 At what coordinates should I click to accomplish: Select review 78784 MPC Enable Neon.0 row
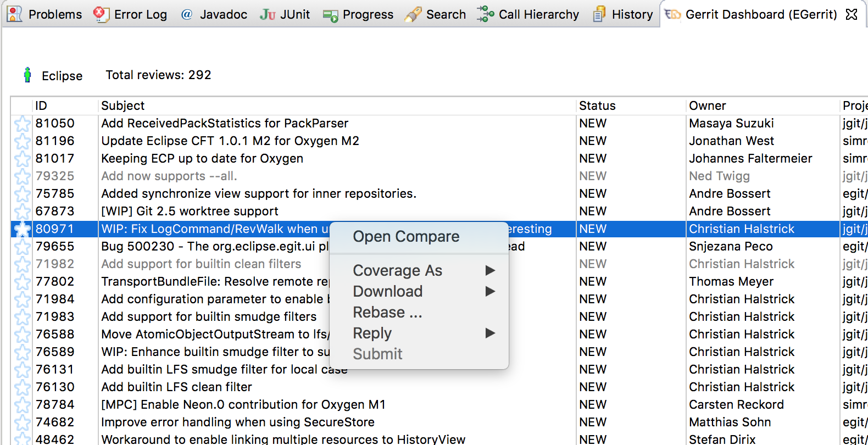coord(243,405)
